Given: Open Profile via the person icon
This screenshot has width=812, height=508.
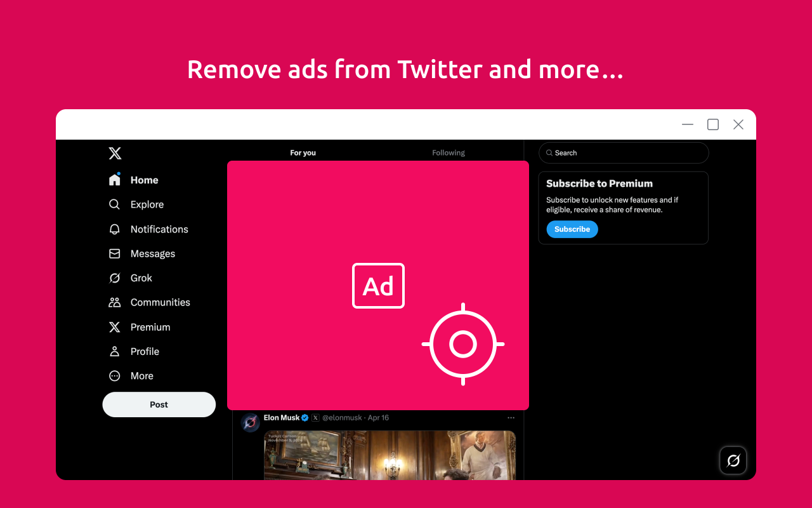Looking at the screenshot, I should tap(115, 351).
